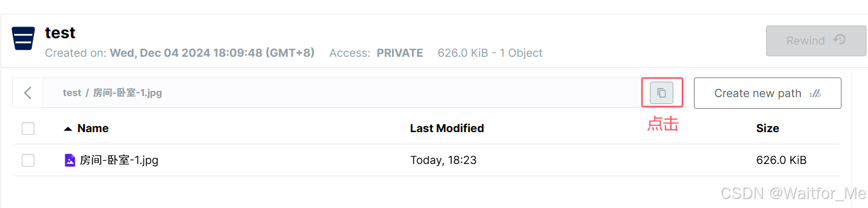The height and width of the screenshot is (208, 868).
Task: Click the slash icon in Create new path
Action: coord(815,93)
